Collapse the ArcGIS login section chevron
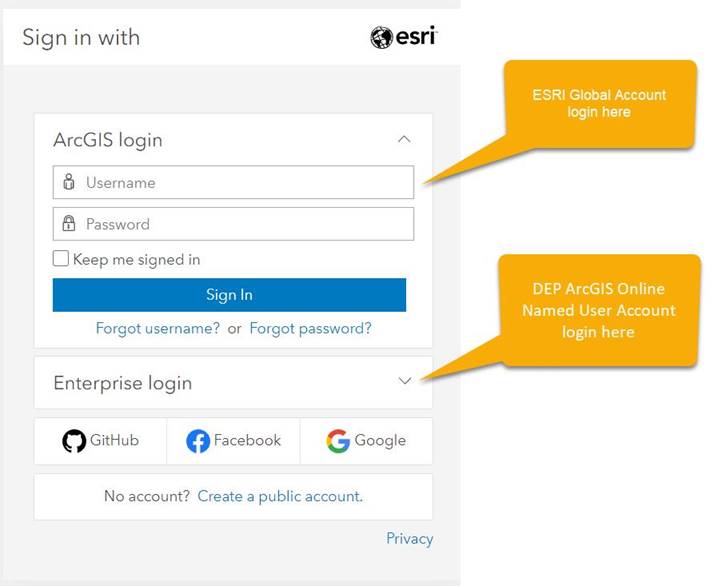This screenshot has height=586, width=726. point(404,139)
